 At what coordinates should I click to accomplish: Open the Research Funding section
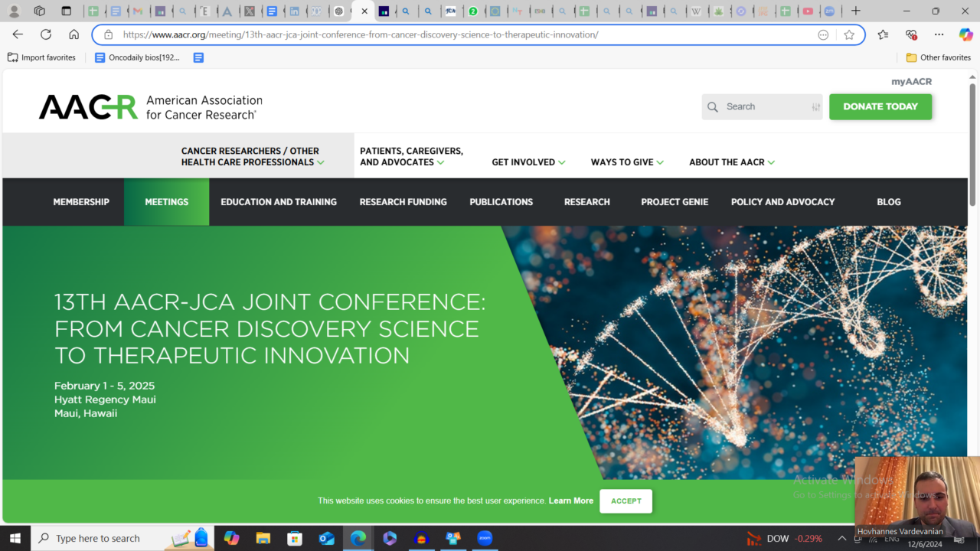click(x=403, y=202)
